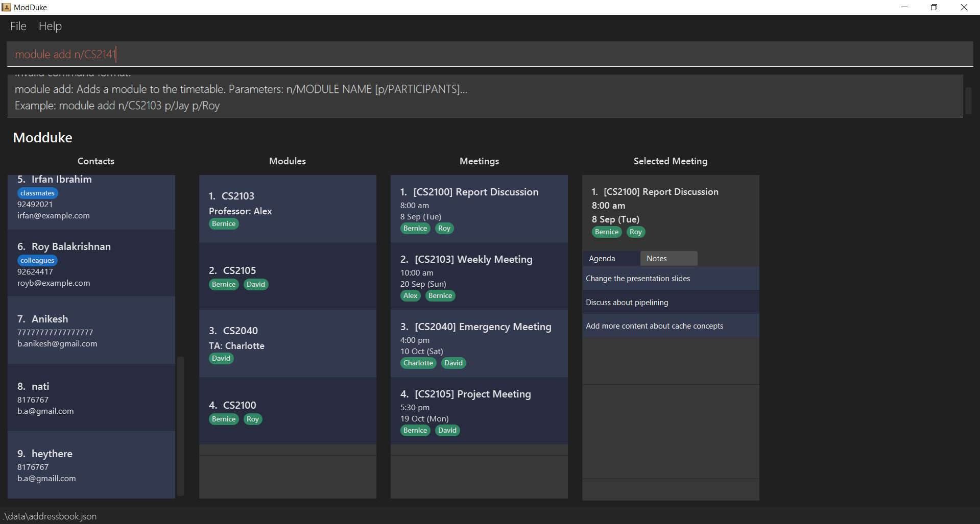
Task: Click Roy tag in Report Discussion meeting list
Action: 444,229
